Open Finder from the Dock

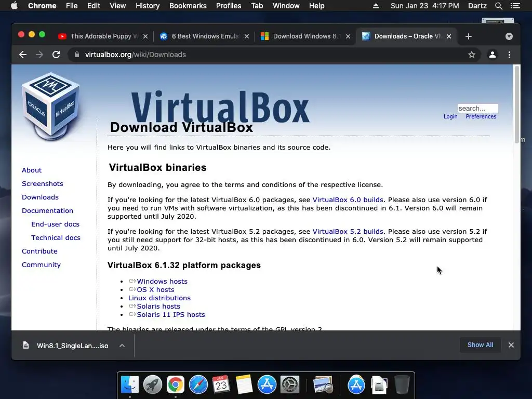coord(129,385)
